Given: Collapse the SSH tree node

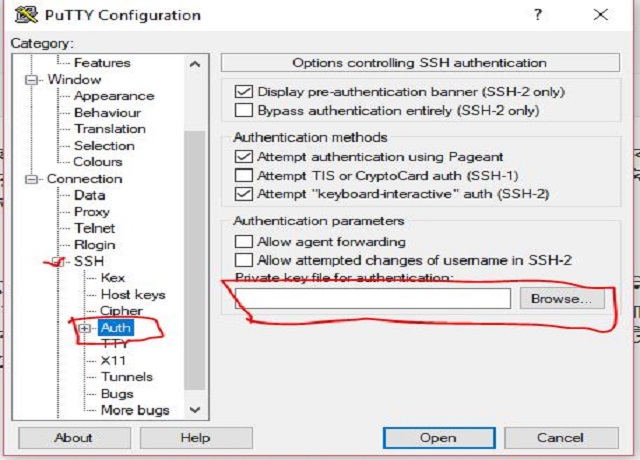Looking at the screenshot, I should [x=58, y=262].
